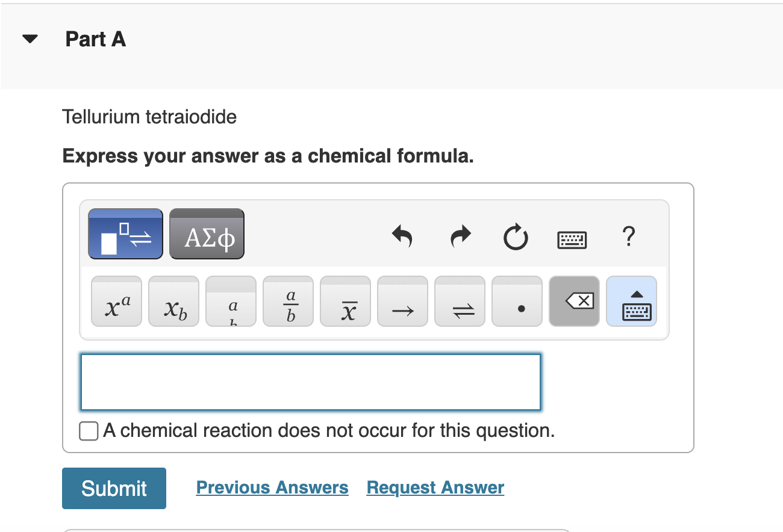Click the subscript x_b button

pos(173,302)
